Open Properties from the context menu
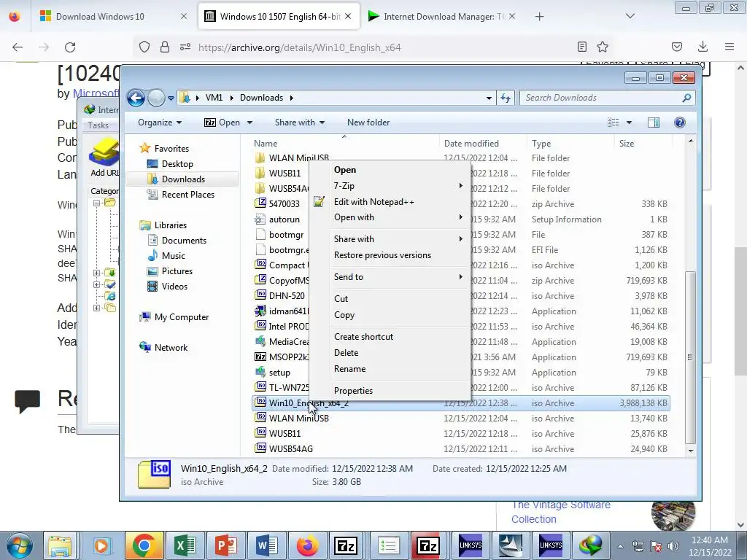 point(353,391)
